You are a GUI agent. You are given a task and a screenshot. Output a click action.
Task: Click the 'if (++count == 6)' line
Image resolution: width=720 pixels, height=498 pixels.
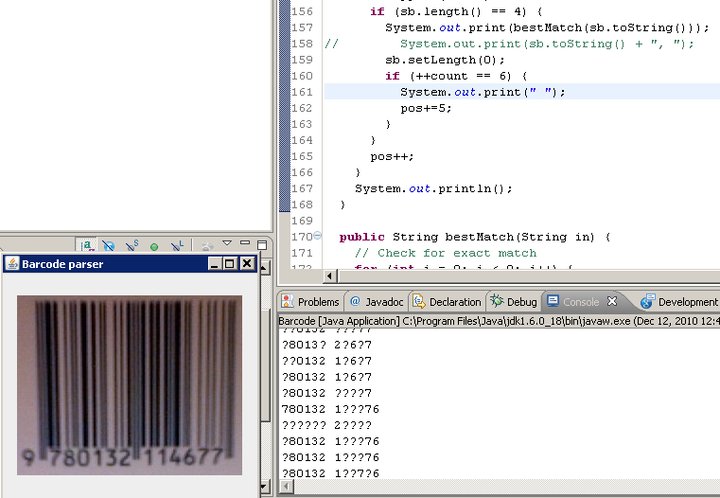(x=456, y=76)
